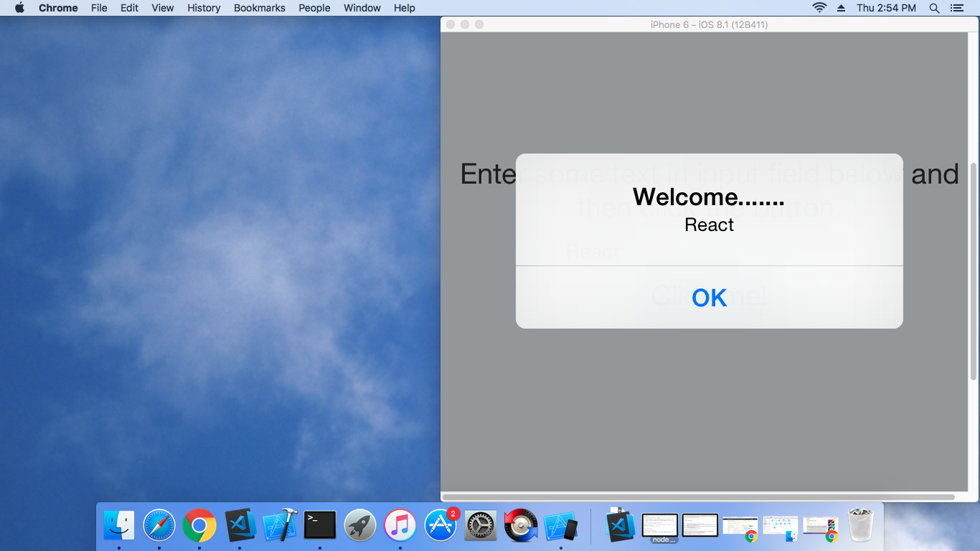
Task: Open the History menu
Action: pos(204,8)
